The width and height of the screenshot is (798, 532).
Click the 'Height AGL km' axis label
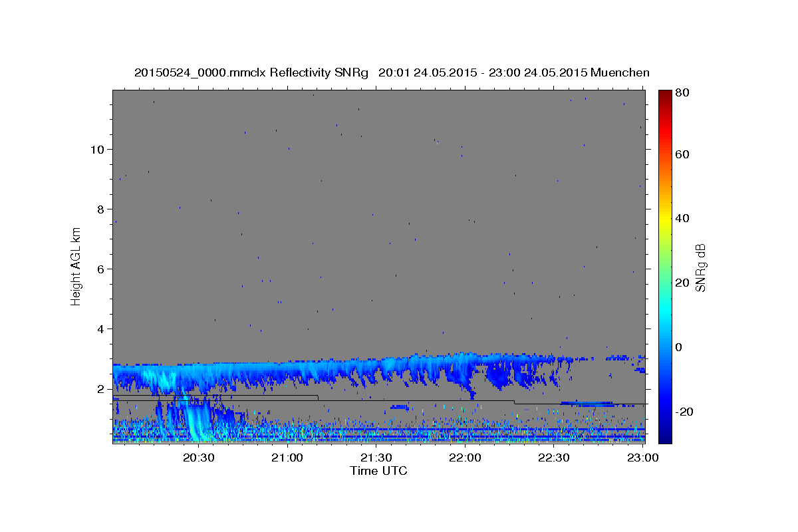76,266
